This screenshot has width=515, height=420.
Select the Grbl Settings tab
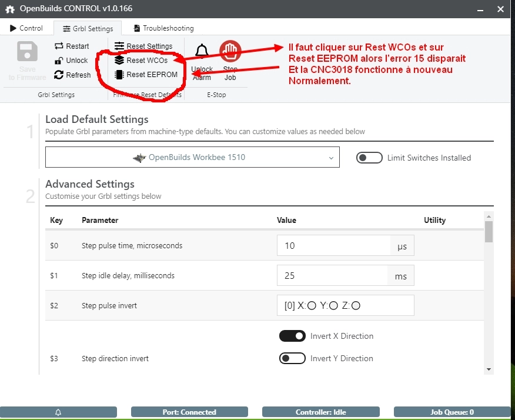(88, 29)
